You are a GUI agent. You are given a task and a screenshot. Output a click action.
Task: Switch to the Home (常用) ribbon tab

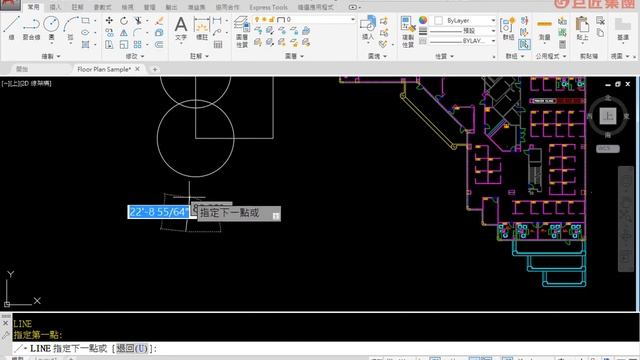tap(33, 7)
